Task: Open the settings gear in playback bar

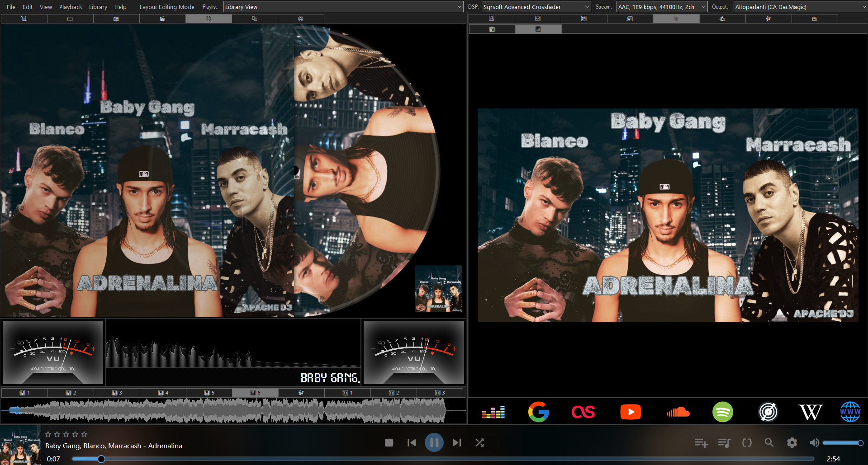Action: [792, 443]
